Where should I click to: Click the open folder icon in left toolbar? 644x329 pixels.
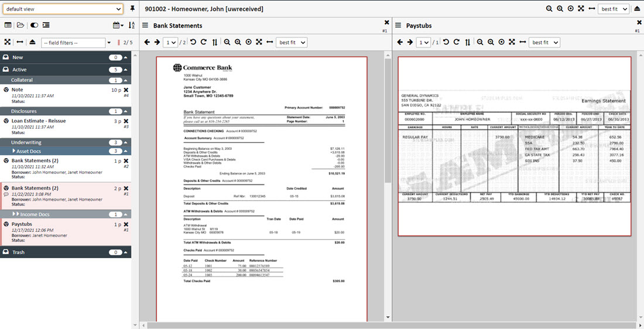(x=20, y=25)
